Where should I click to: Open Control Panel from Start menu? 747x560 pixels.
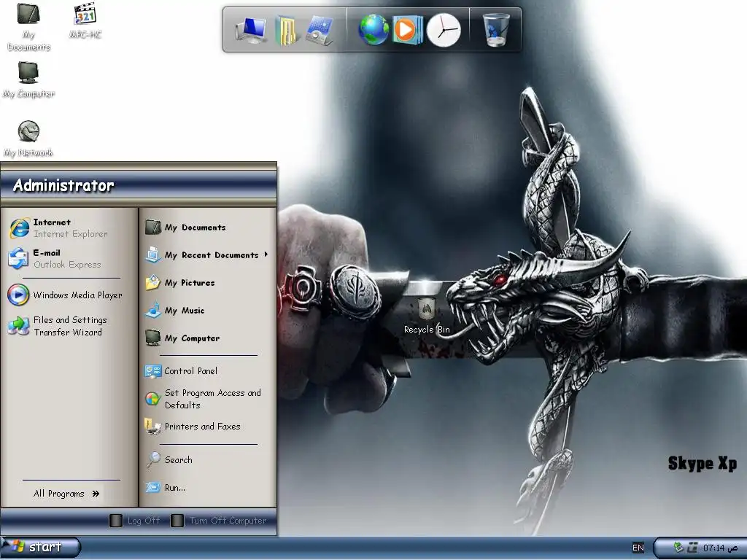point(208,370)
